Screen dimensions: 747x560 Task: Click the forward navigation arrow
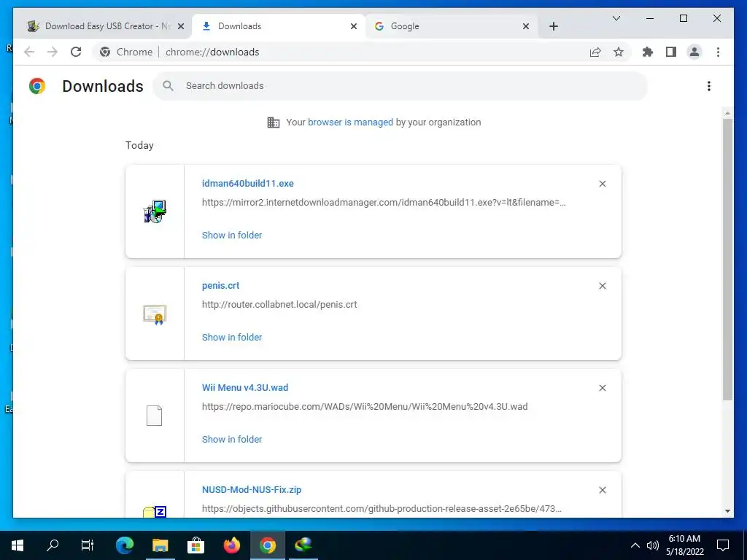pyautogui.click(x=53, y=52)
